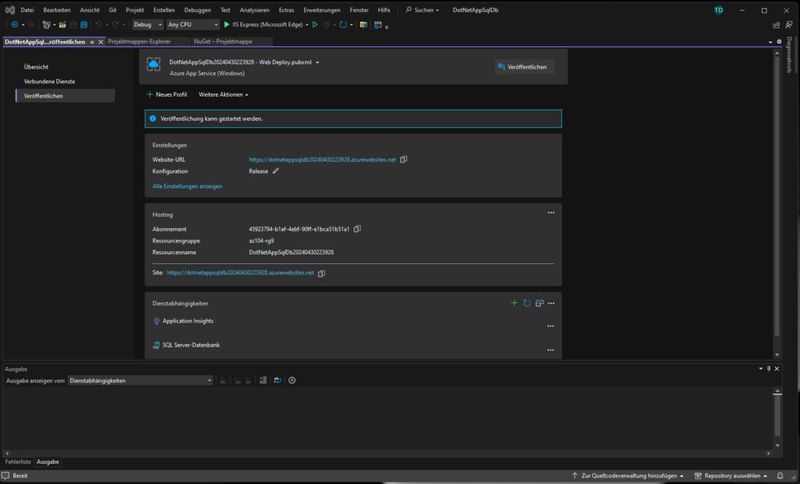Click the open file folder icon

coord(63,24)
